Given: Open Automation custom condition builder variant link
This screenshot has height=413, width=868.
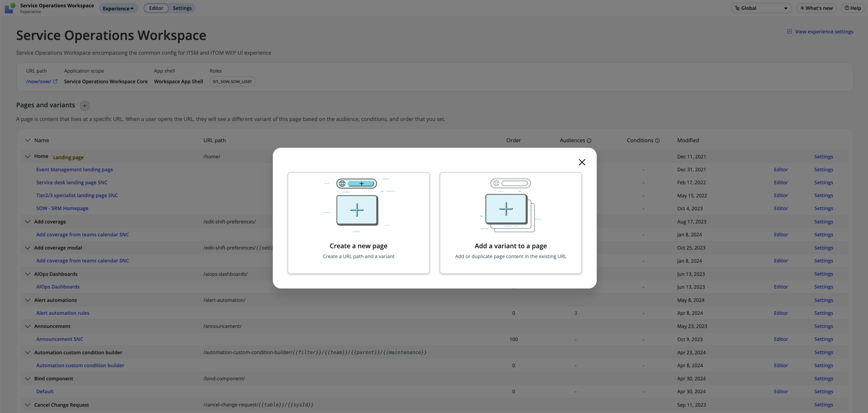Looking at the screenshot, I should coord(80,365).
